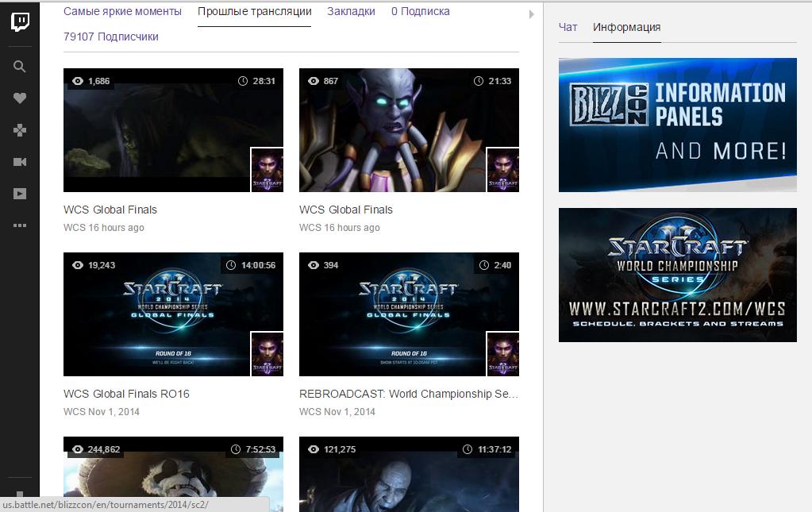Open Following via the heart icon
This screenshot has height=512, width=812.
20,98
